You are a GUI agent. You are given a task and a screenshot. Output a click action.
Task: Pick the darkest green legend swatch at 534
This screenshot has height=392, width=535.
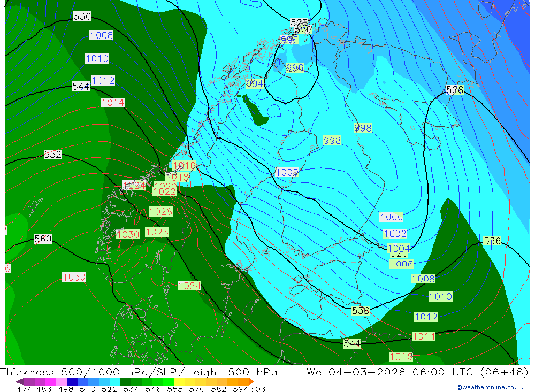(x=126, y=381)
